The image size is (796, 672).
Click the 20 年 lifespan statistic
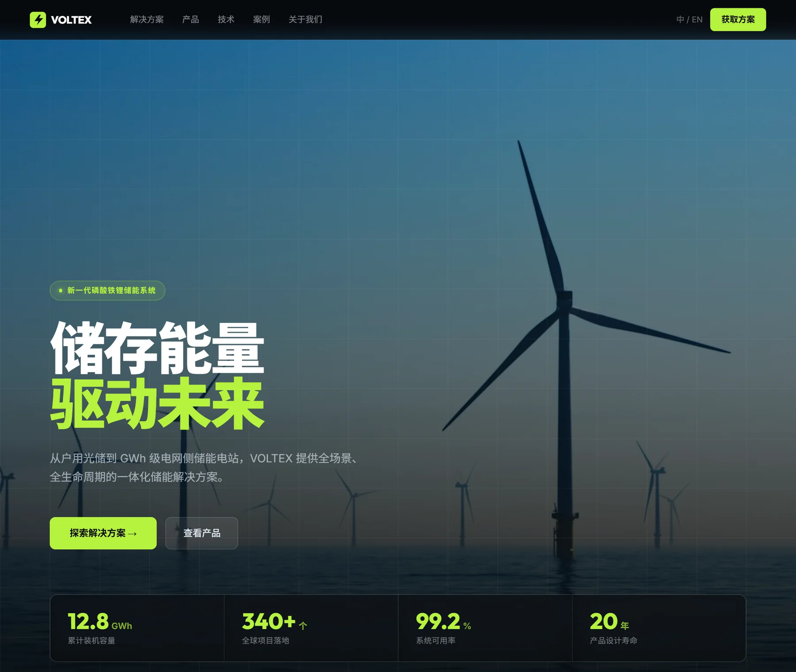coord(609,622)
